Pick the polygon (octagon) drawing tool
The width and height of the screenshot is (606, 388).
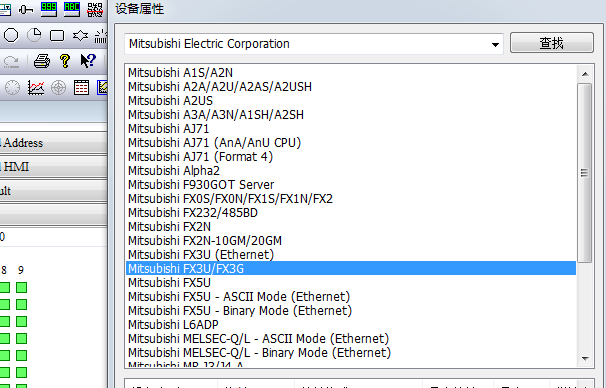(x=11, y=35)
